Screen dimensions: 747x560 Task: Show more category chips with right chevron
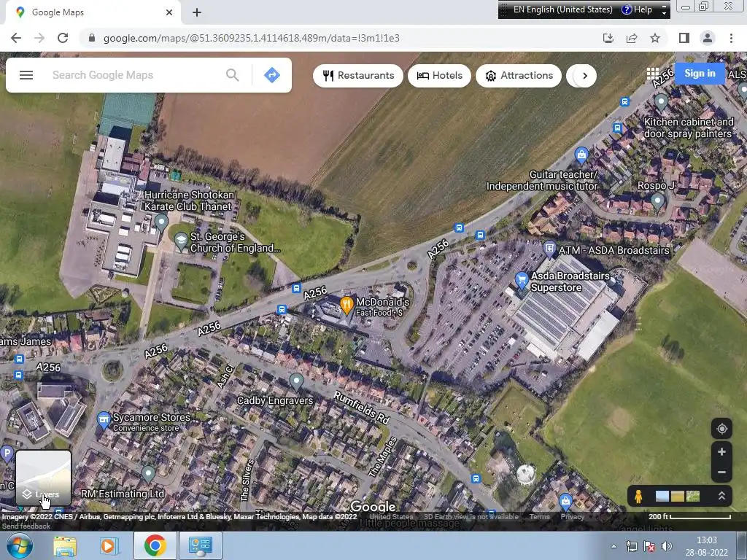[x=584, y=76]
